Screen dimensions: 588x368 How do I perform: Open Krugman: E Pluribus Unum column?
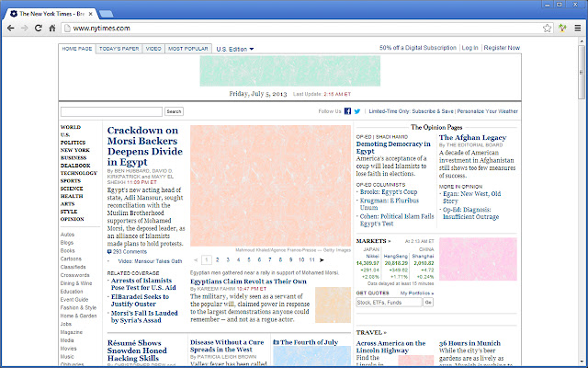390,204
